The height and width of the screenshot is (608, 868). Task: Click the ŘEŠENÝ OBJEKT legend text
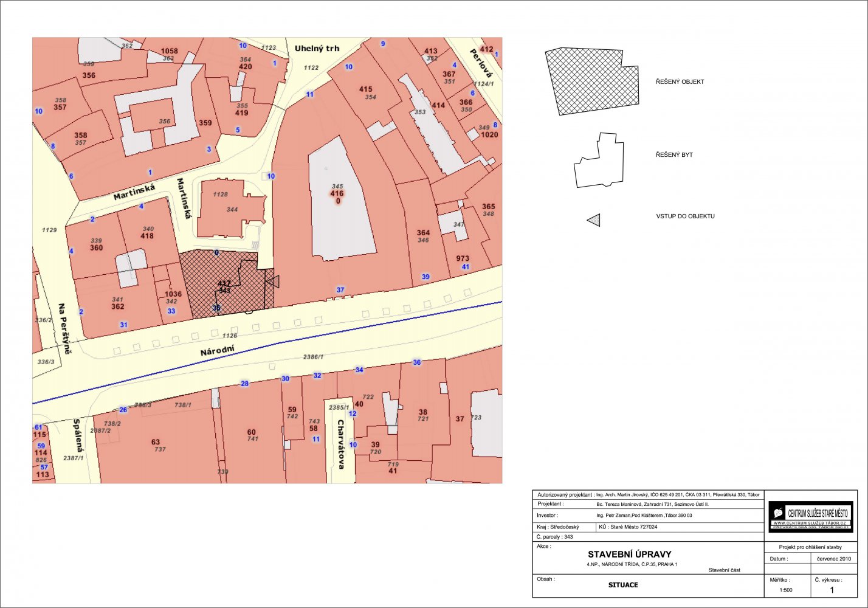(680, 81)
